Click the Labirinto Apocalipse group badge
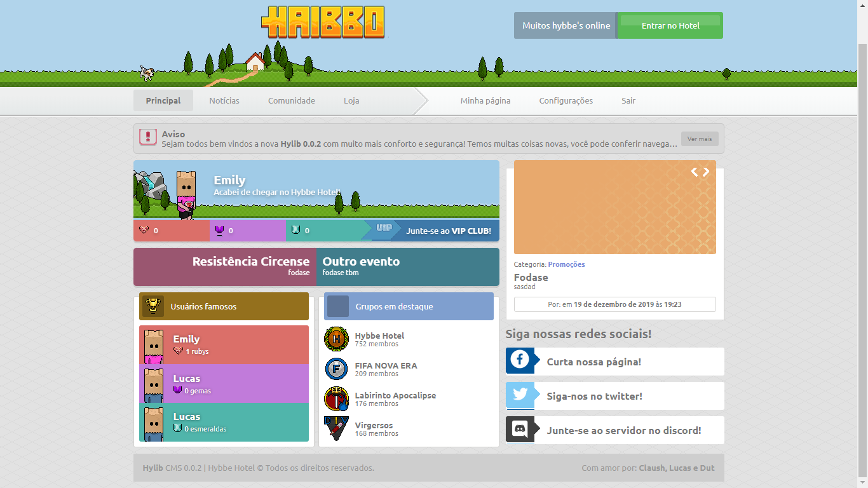Viewport: 868px width, 488px height. (337, 399)
